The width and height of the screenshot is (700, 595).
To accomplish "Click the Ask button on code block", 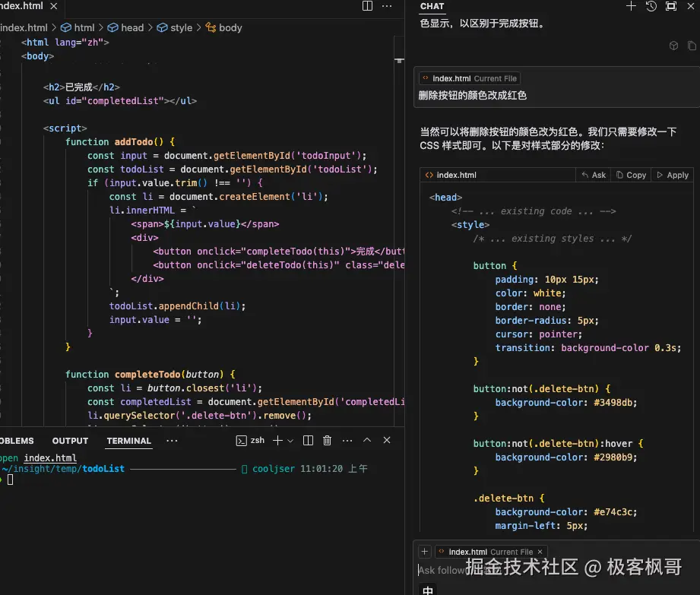I will [x=594, y=175].
